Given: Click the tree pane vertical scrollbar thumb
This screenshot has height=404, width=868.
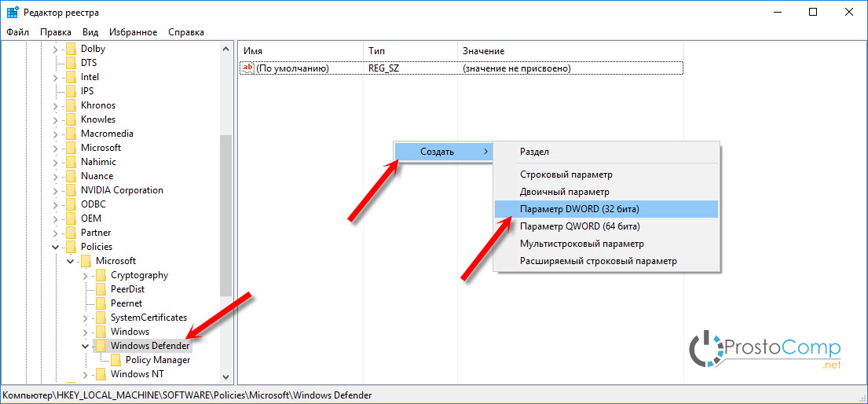Looking at the screenshot, I should point(226,215).
